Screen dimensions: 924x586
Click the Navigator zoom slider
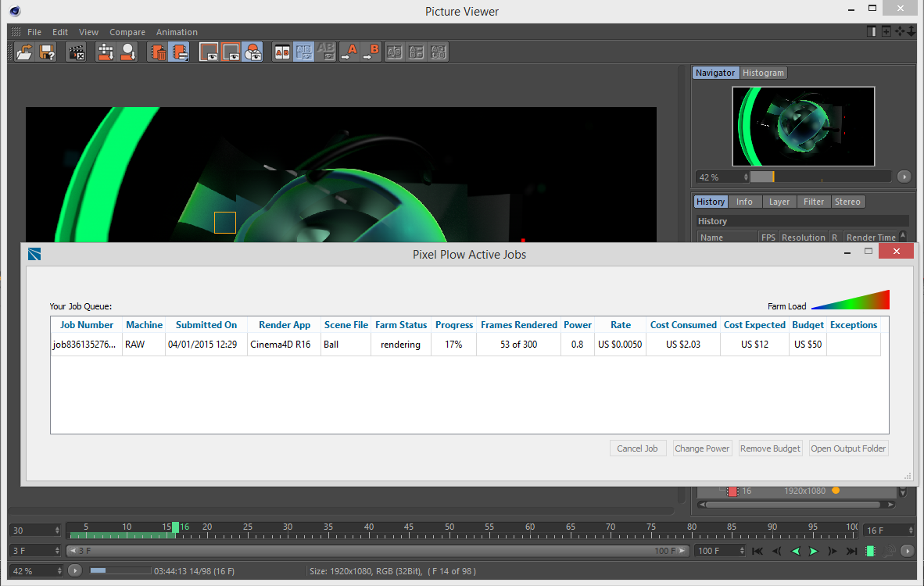tap(819, 177)
